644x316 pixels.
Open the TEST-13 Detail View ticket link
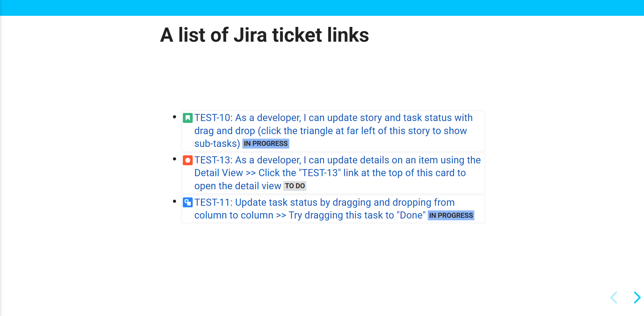pos(337,160)
